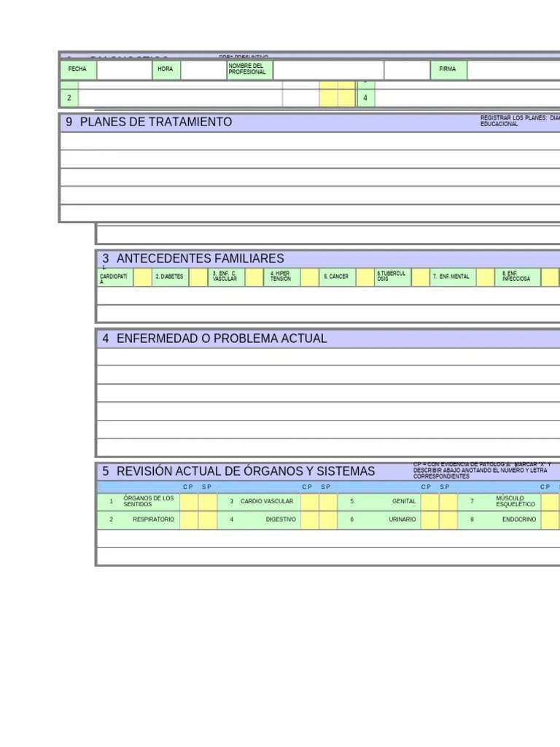Click the diagnosis text field in row 4
560x747 pixels.
[467, 98]
